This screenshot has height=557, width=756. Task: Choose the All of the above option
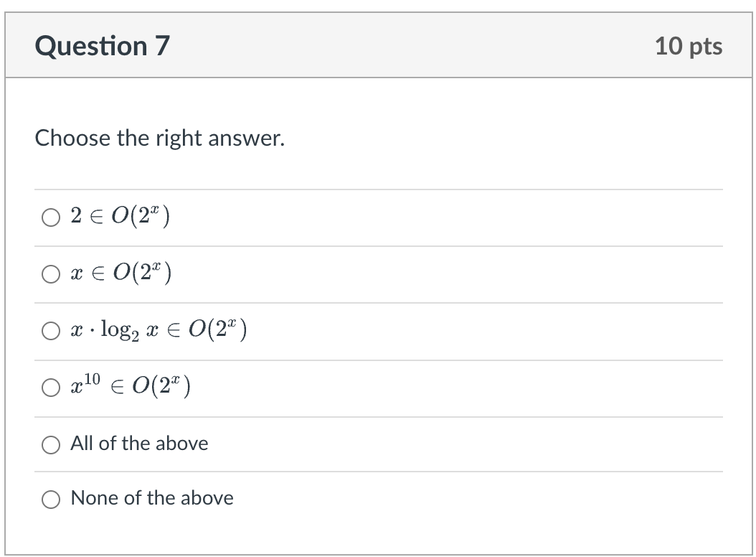click(49, 444)
